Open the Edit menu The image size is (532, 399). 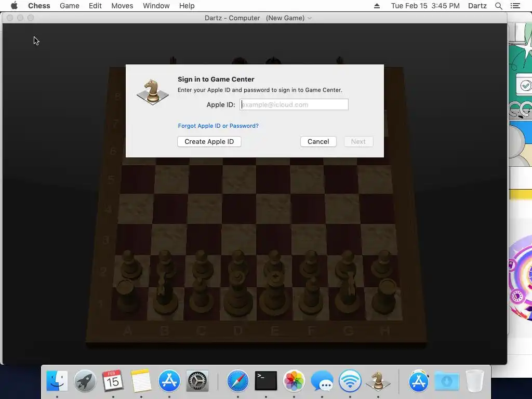coord(95,6)
